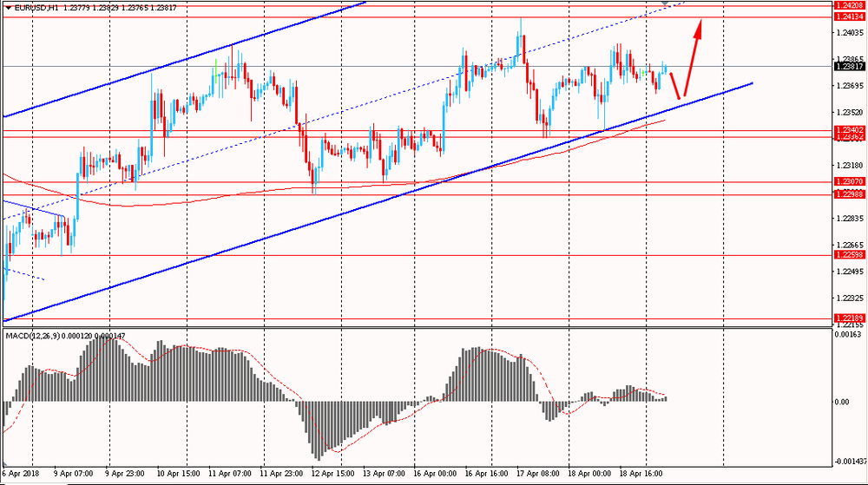868x485 pixels.
Task: Click the price scale value 1.22325
Action: click(x=849, y=298)
